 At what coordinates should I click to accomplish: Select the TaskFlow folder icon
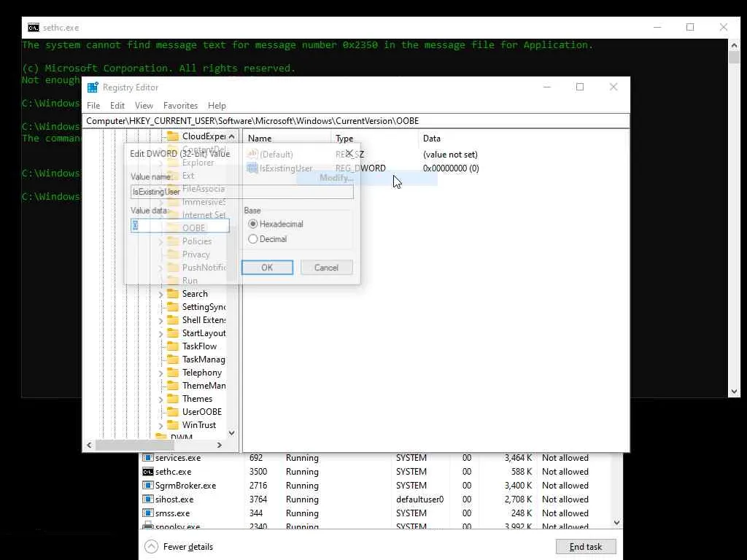tap(172, 346)
